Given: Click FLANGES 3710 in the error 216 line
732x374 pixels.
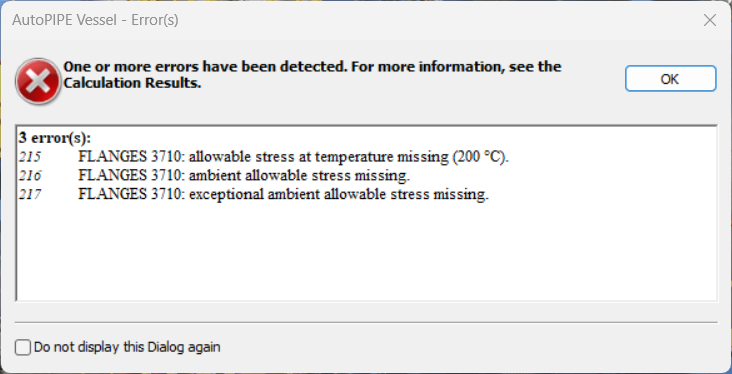Looking at the screenshot, I should (x=131, y=176).
